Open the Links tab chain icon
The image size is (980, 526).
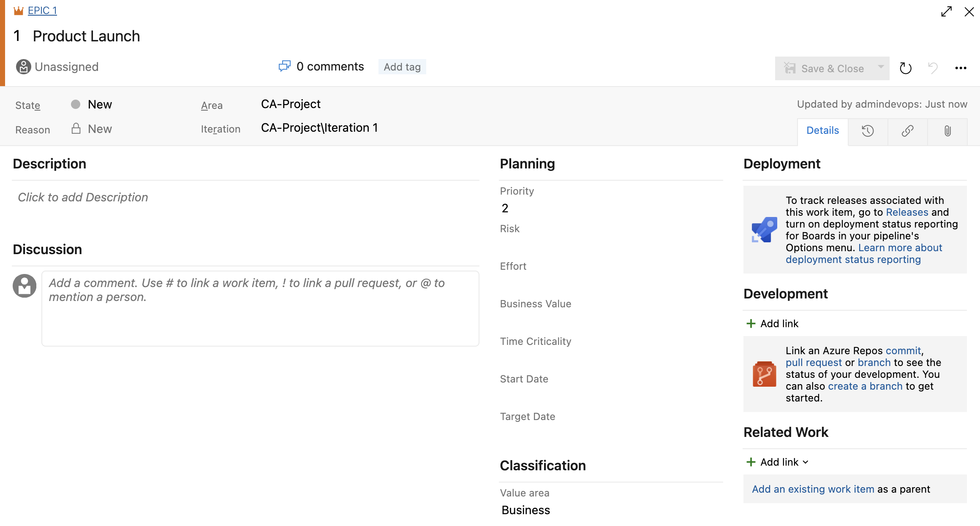[907, 131]
